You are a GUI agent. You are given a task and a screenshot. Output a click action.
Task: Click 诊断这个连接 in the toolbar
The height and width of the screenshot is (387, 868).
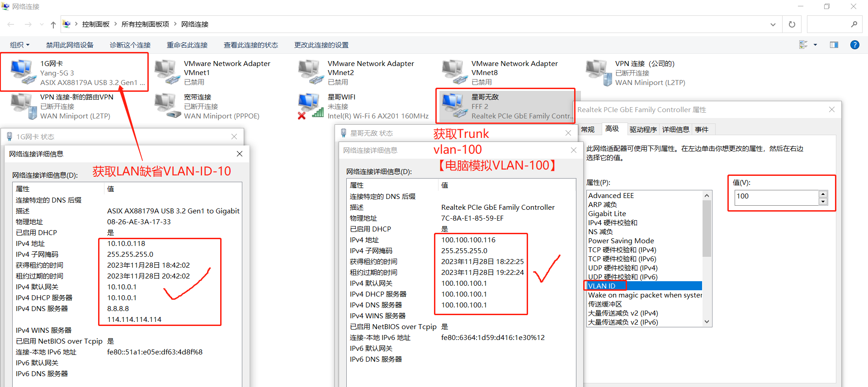(130, 45)
